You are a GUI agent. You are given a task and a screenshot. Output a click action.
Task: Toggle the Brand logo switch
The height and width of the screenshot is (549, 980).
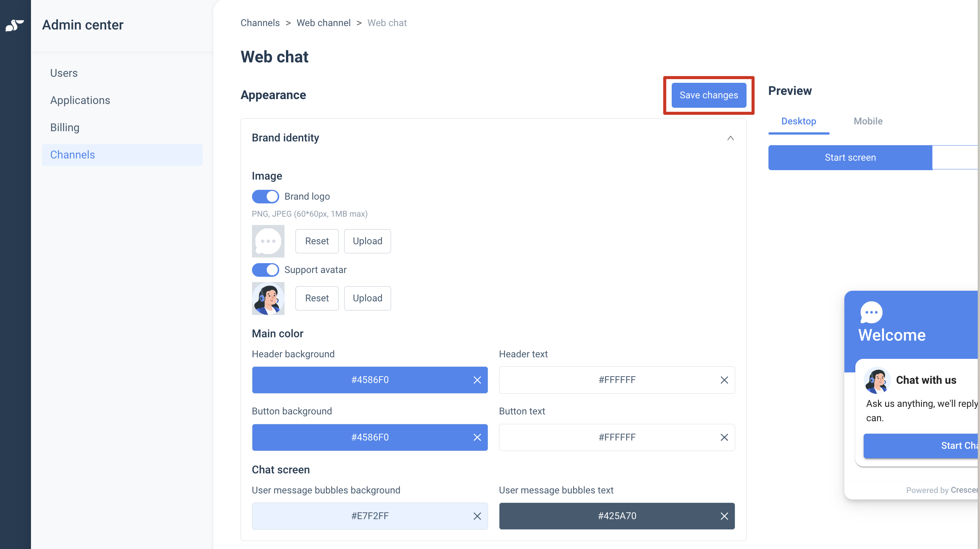pyautogui.click(x=265, y=197)
